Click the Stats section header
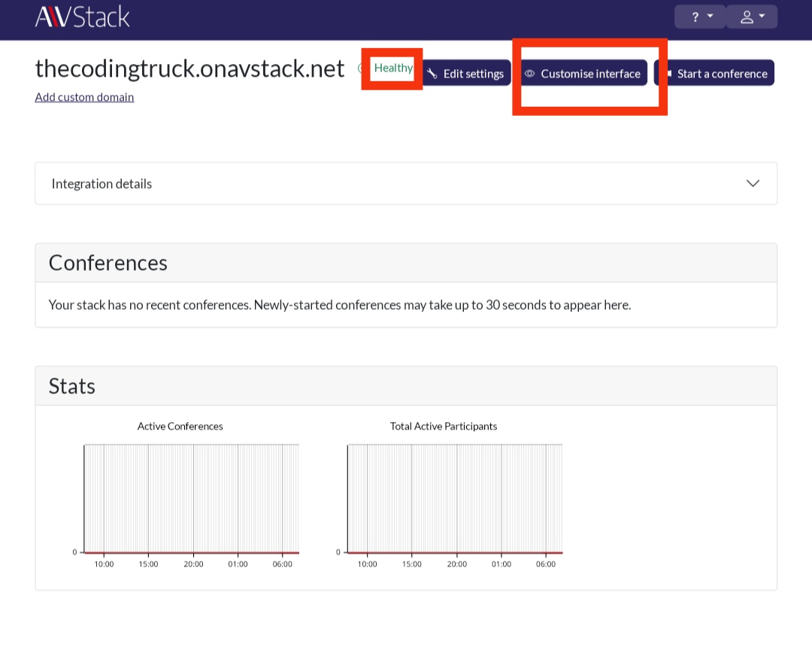Screen dimensions: 812x662 [x=72, y=386]
